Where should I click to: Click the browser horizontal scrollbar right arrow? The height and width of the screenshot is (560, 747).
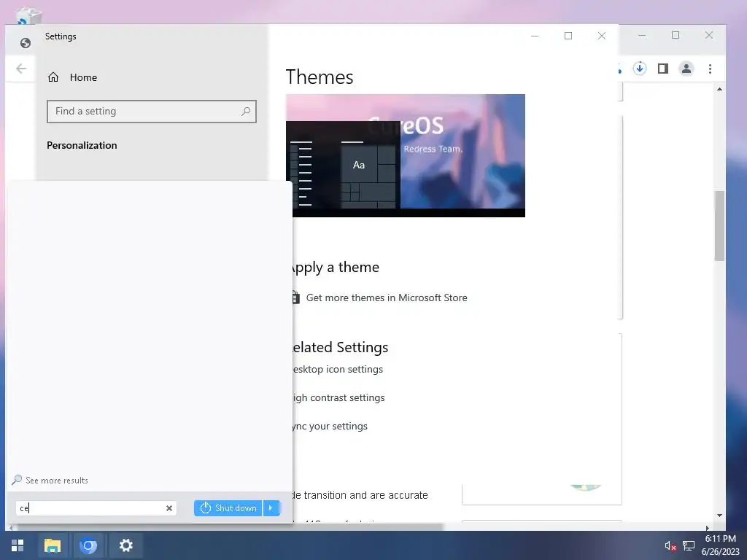[x=708, y=528]
